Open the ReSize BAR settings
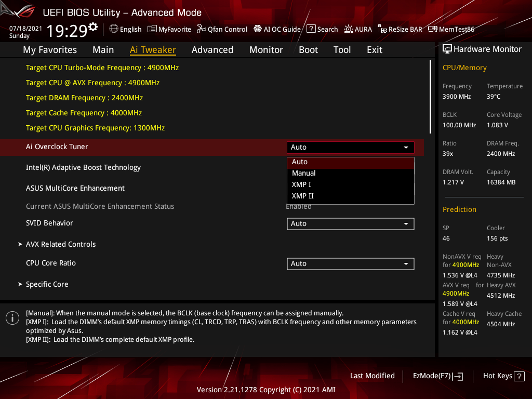This screenshot has height=399, width=532. [400, 29]
